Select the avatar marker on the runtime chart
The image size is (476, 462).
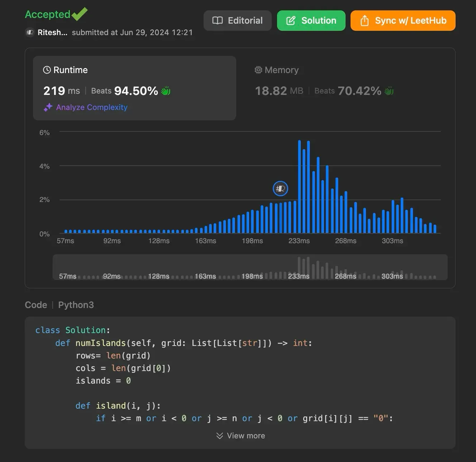[x=280, y=189]
